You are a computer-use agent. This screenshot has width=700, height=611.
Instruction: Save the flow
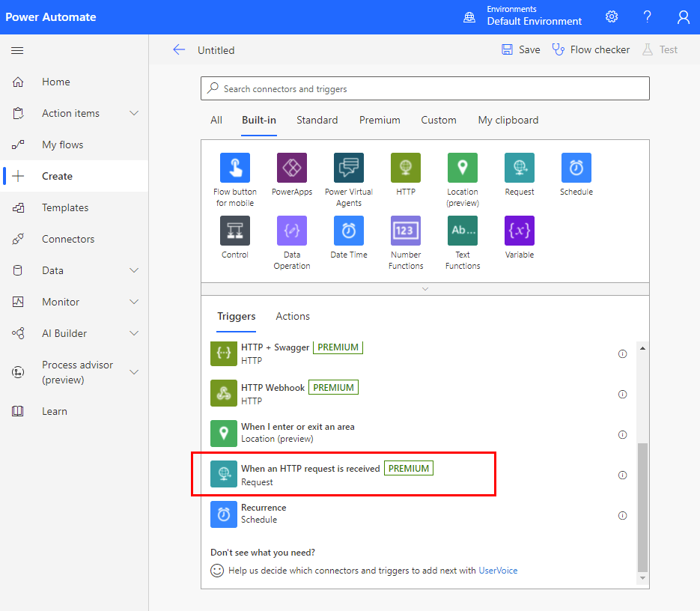[x=520, y=49]
